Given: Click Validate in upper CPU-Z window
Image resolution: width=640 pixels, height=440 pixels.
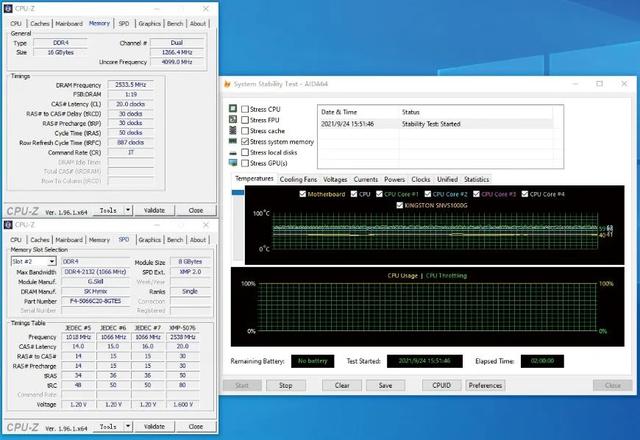Looking at the screenshot, I should 154,210.
